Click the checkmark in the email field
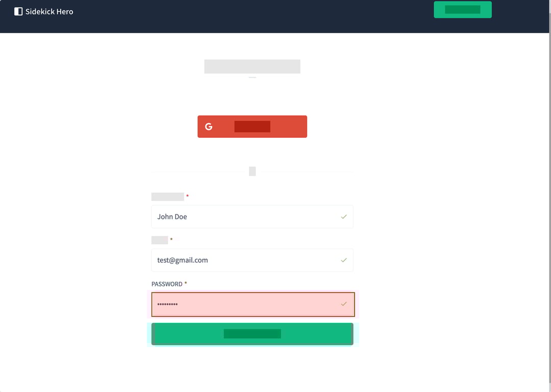The width and height of the screenshot is (551, 392). click(x=344, y=260)
